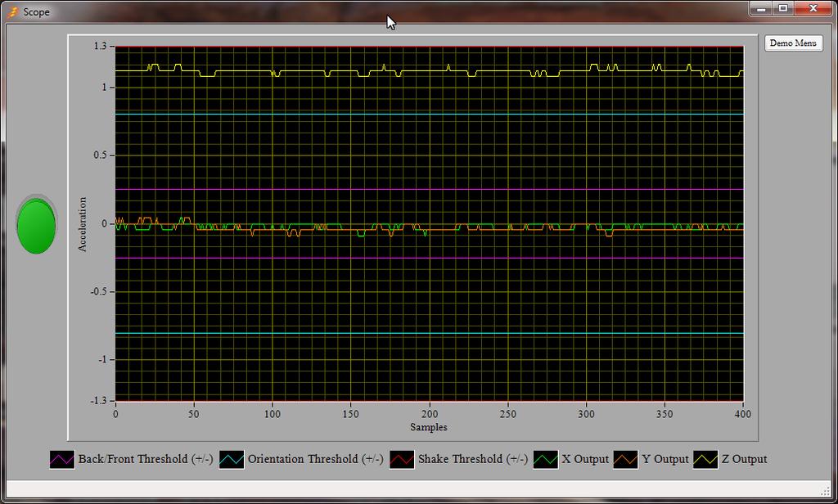This screenshot has width=838, height=504.
Task: Click the 1.3 value on acceleration axis
Action: 101,47
